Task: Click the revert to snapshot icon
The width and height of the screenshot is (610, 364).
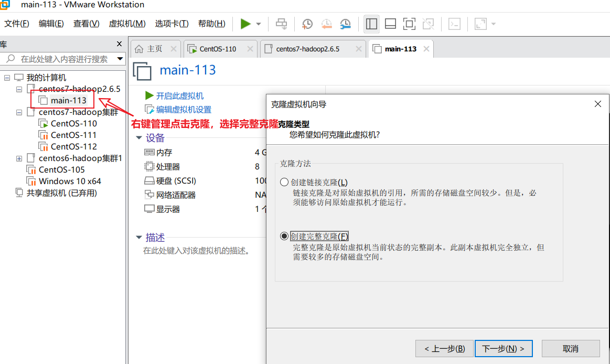Action: pyautogui.click(x=326, y=24)
